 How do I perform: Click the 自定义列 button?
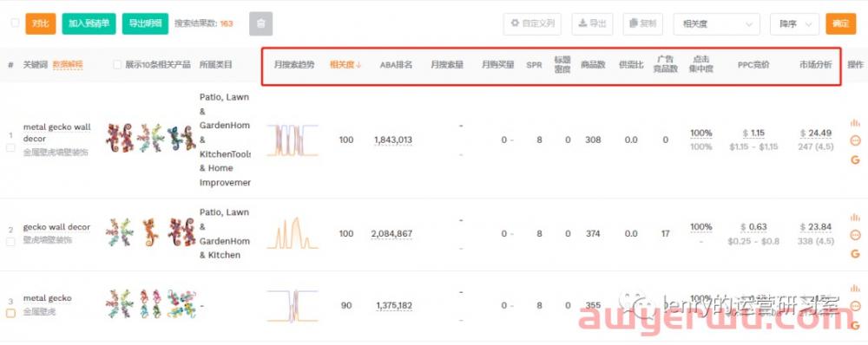click(533, 23)
